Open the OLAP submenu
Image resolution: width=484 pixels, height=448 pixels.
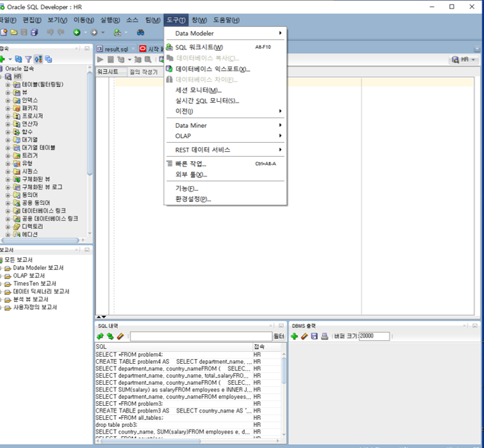click(226, 136)
